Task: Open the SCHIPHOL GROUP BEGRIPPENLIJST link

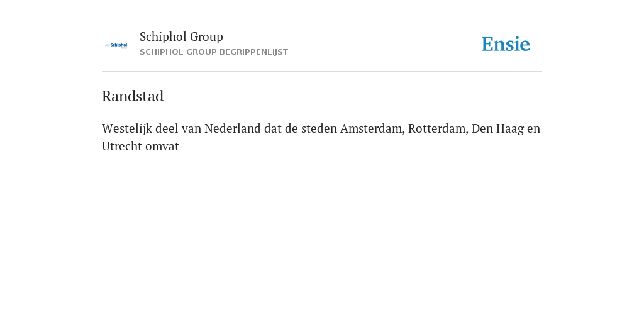Action: tap(214, 52)
